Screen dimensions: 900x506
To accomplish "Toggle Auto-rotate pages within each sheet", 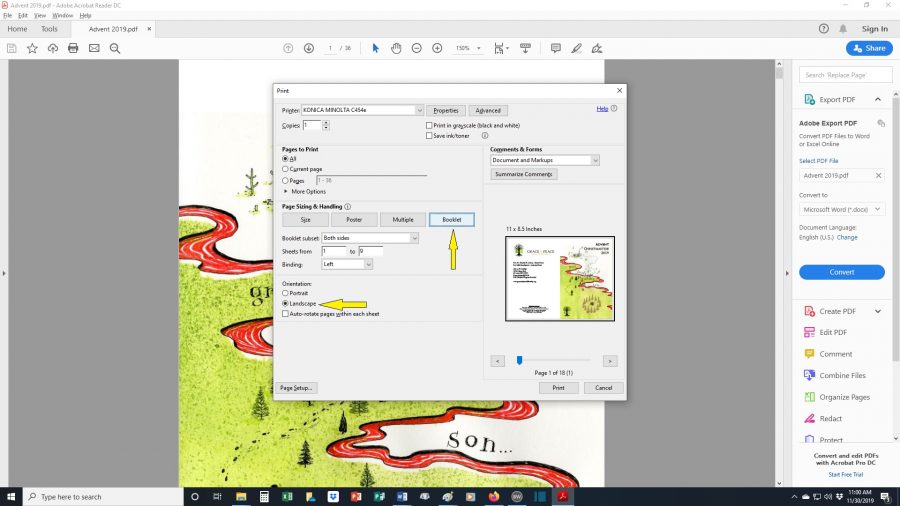I will pyautogui.click(x=286, y=314).
